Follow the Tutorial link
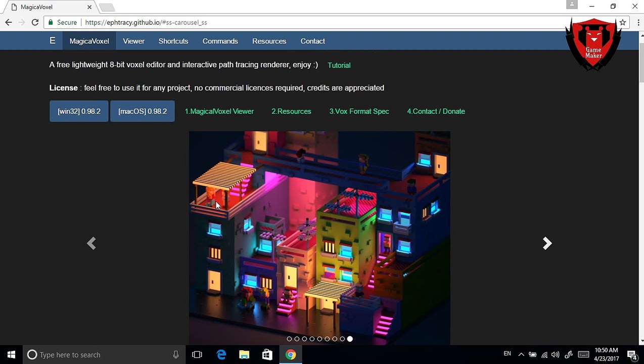Image resolution: width=644 pixels, height=364 pixels. click(x=339, y=65)
